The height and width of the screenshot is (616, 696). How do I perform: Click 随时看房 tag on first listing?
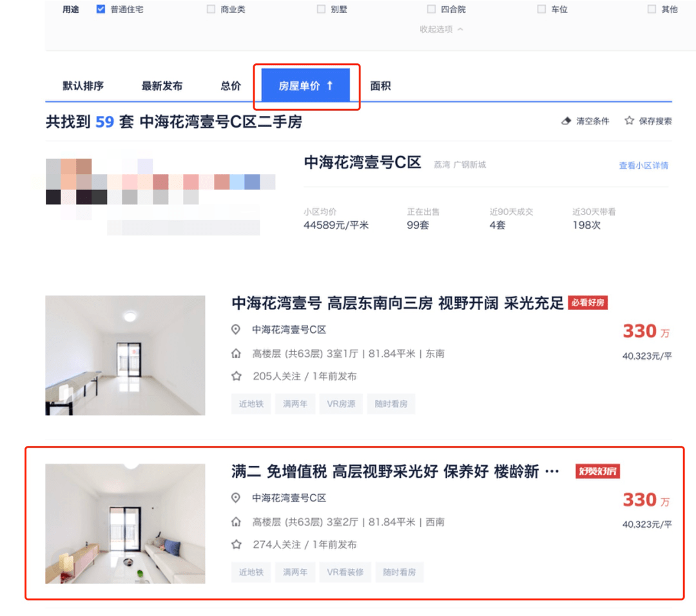tap(391, 404)
